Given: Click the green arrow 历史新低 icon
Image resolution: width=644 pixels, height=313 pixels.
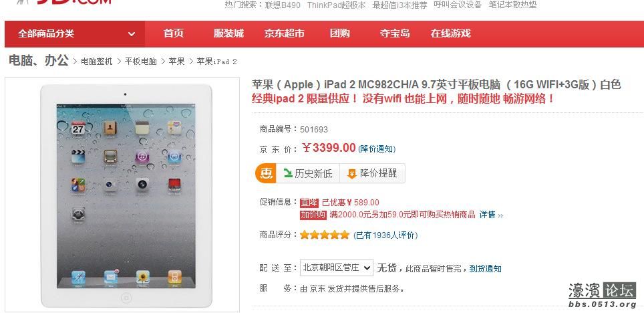Looking at the screenshot, I should point(288,173).
